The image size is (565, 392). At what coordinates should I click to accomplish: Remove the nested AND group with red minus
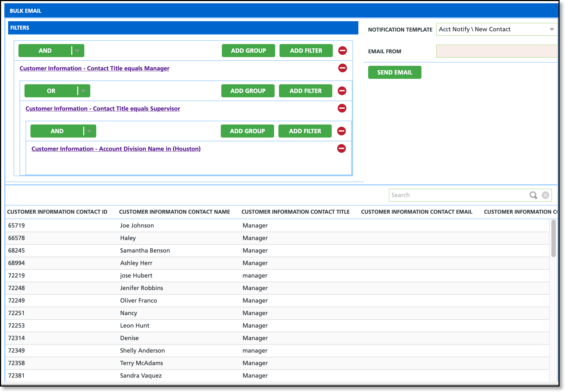(x=341, y=131)
